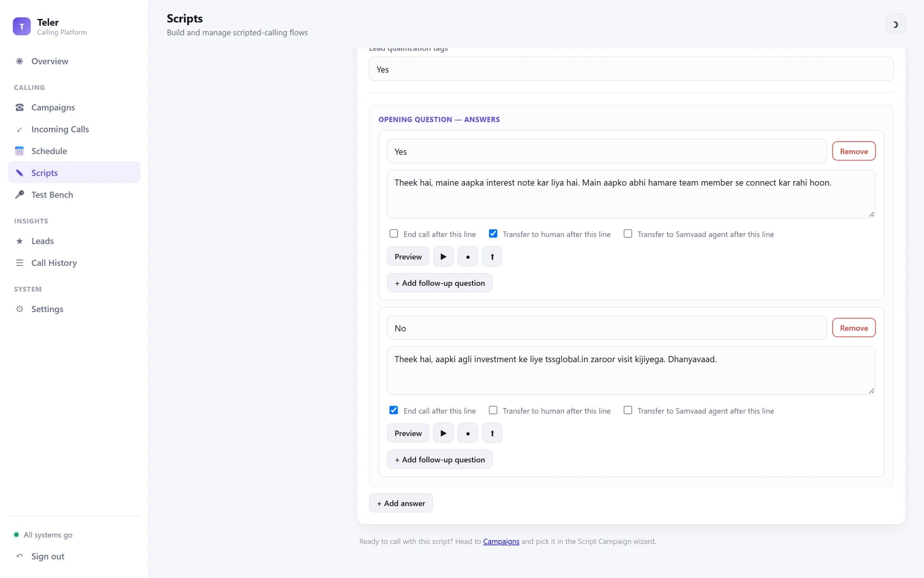Edit the Yes answer label field

607,152
